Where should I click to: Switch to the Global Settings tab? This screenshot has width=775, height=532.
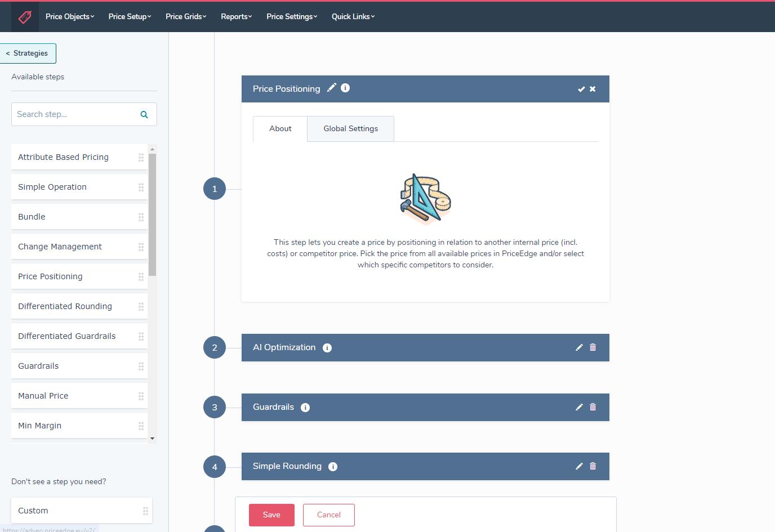(350, 129)
